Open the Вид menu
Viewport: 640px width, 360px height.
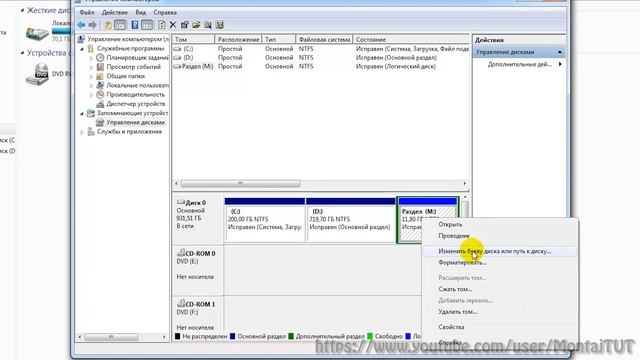pos(140,12)
